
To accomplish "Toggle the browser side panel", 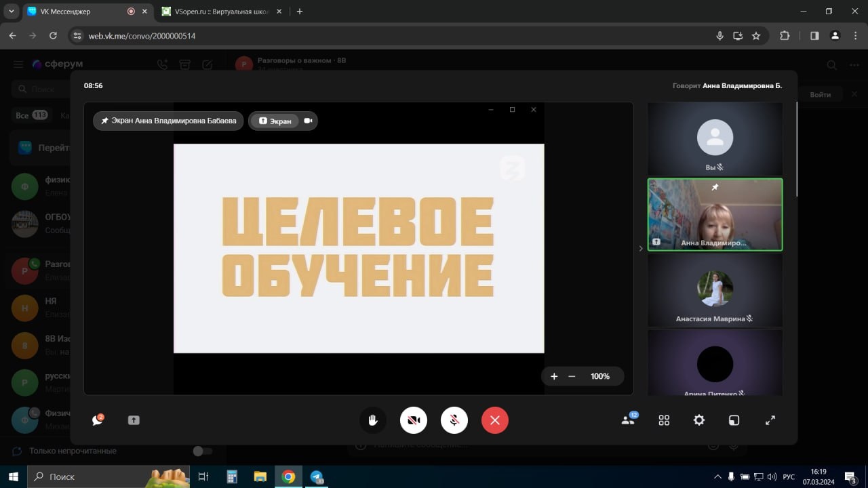I will tap(814, 36).
